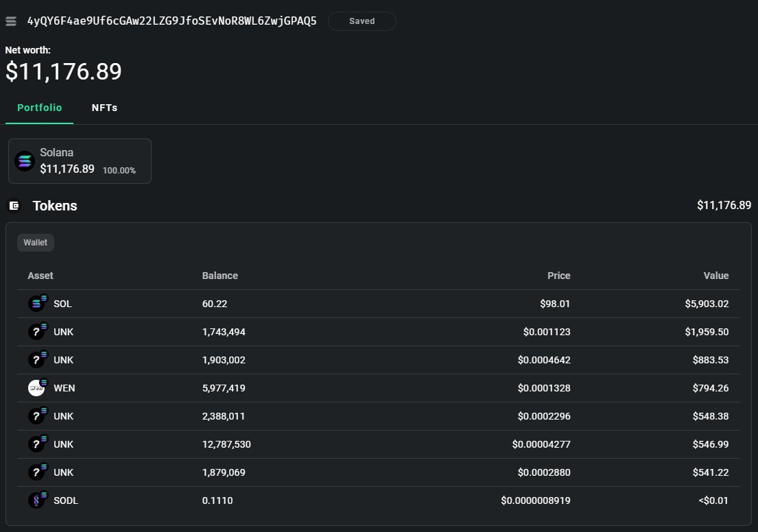Click the value $1,959.50
This screenshot has height=532, width=758.
707,332
